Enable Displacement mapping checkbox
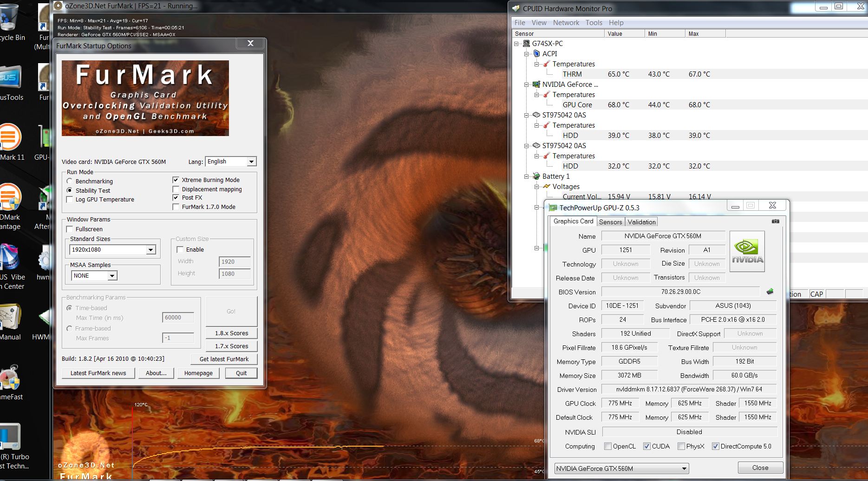The width and height of the screenshot is (868, 481). tap(176, 189)
